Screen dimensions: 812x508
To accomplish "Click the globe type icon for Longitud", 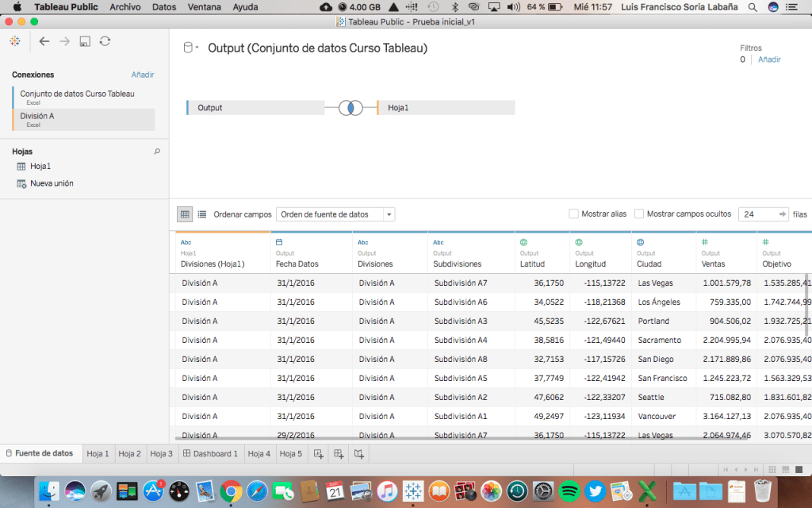I will coord(579,242).
